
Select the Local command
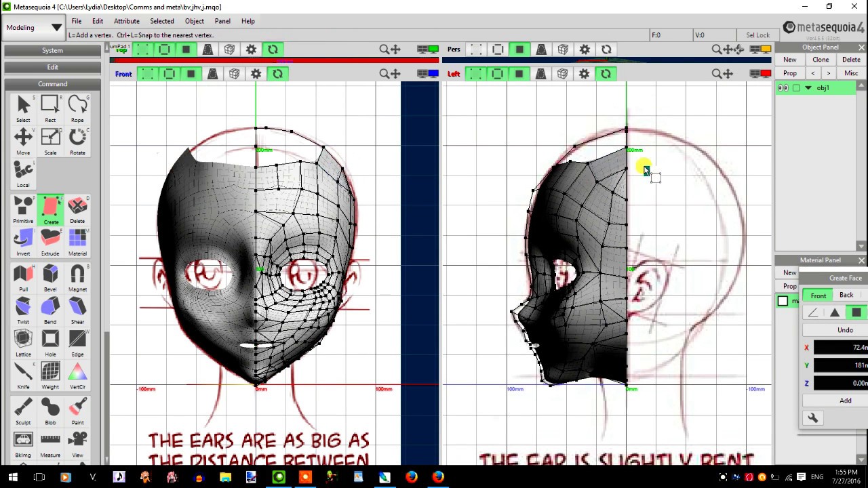23,174
